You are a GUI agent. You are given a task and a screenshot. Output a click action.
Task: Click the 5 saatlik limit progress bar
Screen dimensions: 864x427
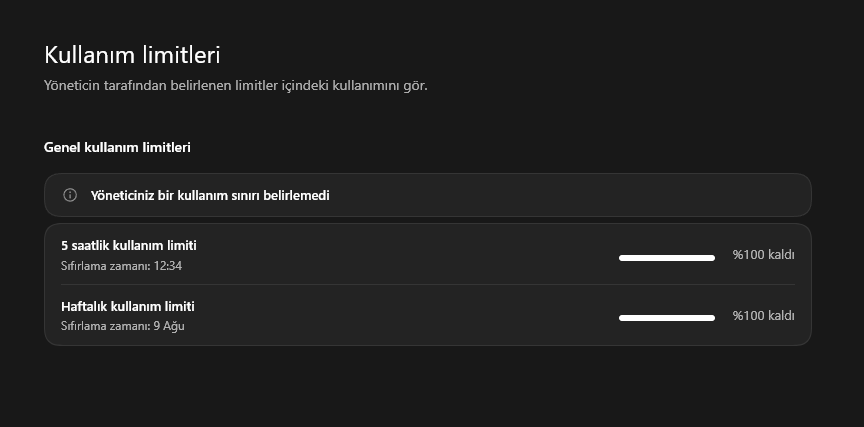coord(667,258)
